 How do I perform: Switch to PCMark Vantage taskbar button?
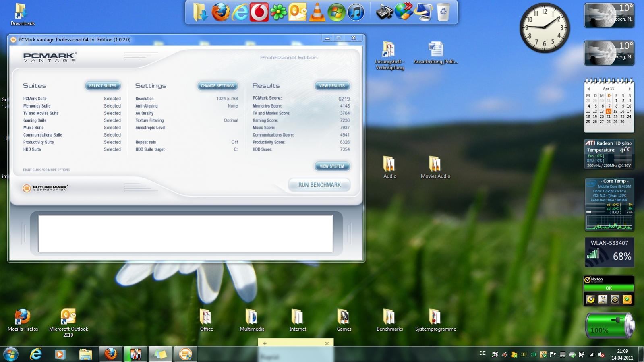(x=185, y=354)
